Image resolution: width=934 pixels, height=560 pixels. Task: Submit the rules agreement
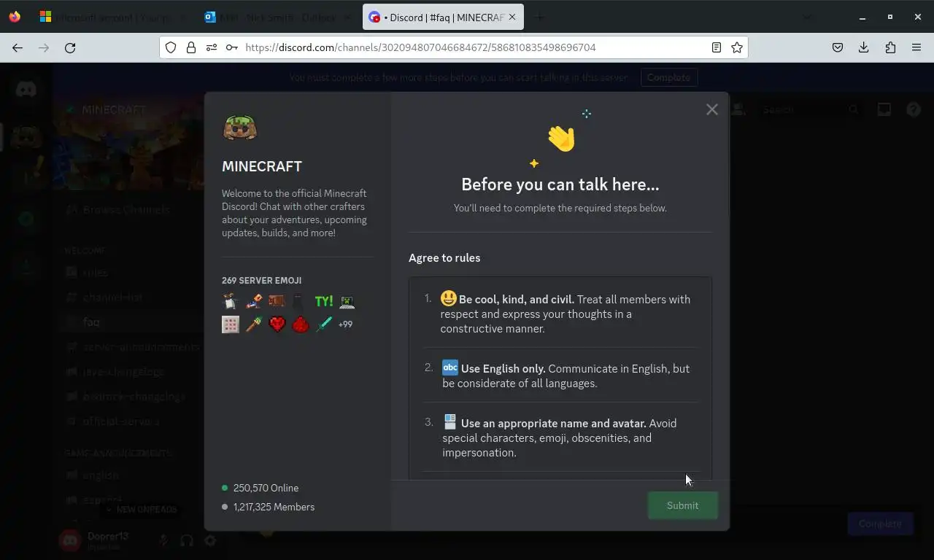[x=682, y=505]
